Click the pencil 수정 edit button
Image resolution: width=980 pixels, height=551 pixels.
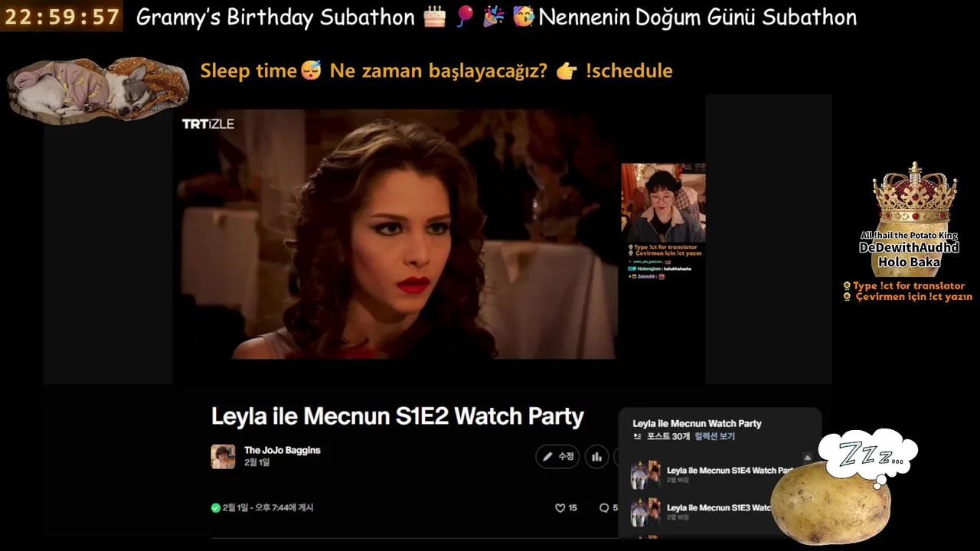pos(557,457)
